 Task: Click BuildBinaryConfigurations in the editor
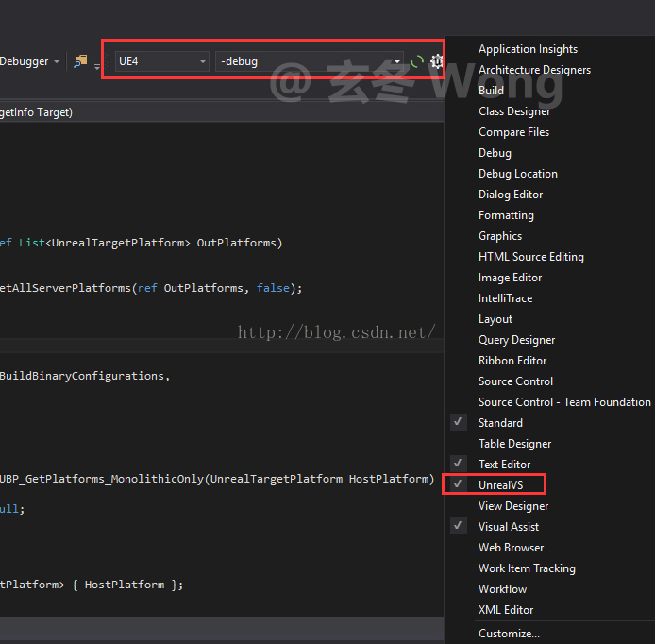82,376
